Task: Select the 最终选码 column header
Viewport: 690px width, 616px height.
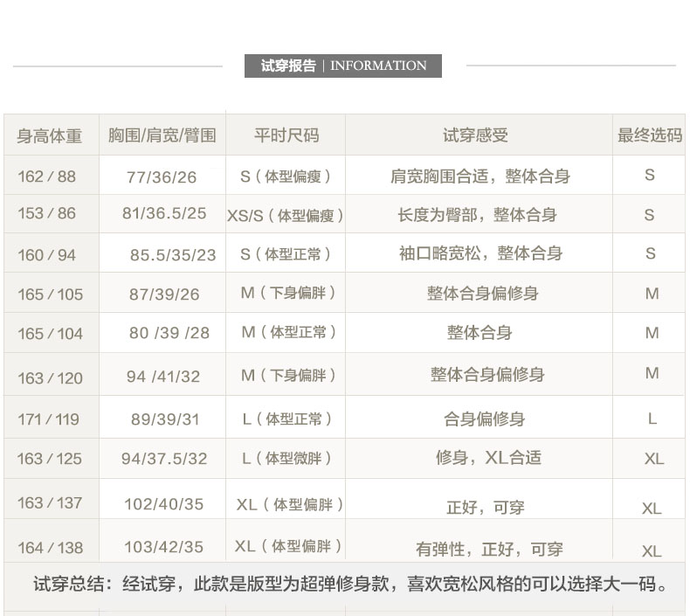Action: (x=649, y=135)
